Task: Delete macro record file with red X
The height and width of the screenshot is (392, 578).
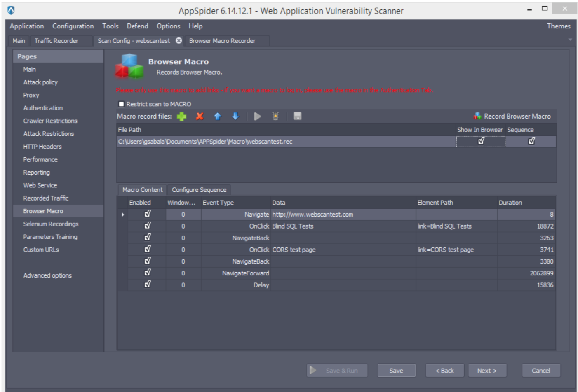Action: point(200,117)
